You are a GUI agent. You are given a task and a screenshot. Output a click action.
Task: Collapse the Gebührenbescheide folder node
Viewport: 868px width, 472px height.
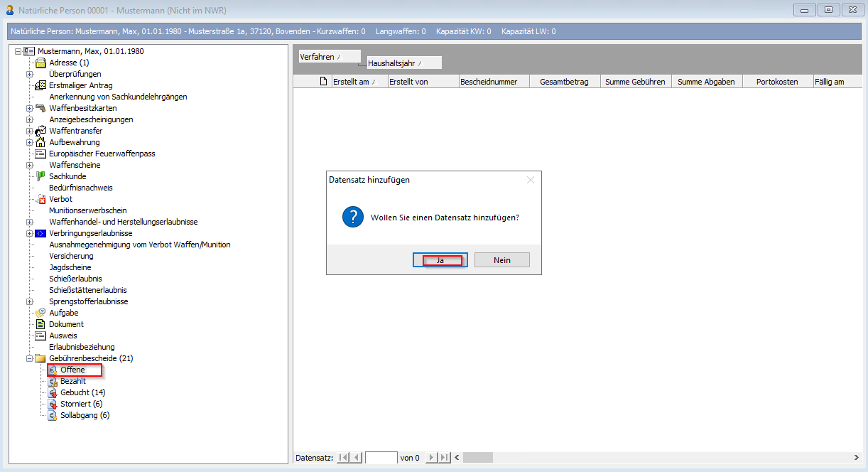coord(29,358)
